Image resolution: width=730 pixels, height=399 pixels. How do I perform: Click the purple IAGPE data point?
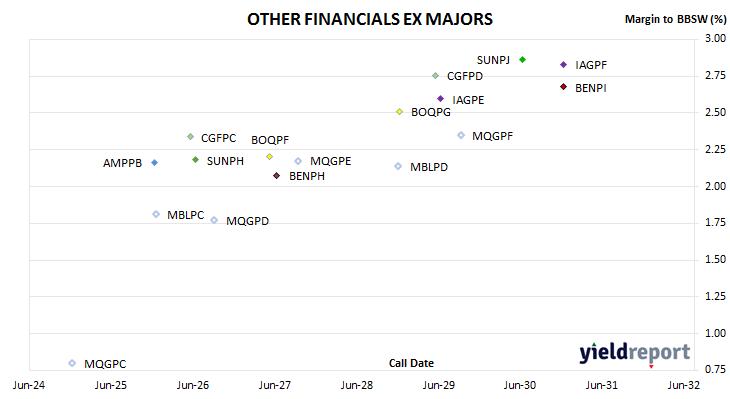pyautogui.click(x=440, y=99)
